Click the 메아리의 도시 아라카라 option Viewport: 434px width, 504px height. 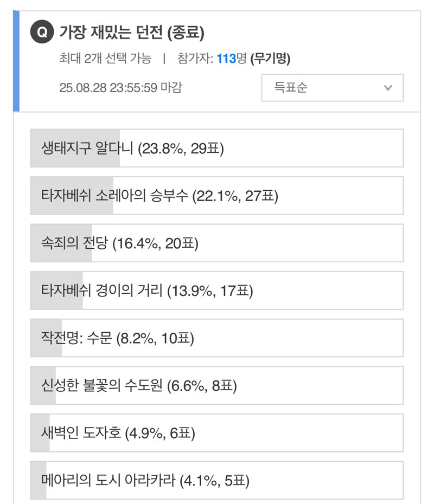[217, 480]
